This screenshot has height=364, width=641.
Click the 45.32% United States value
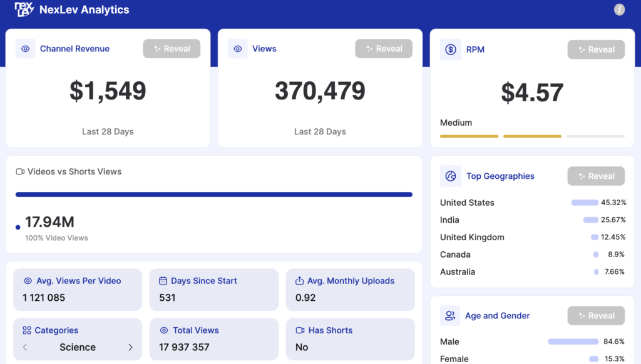point(613,203)
